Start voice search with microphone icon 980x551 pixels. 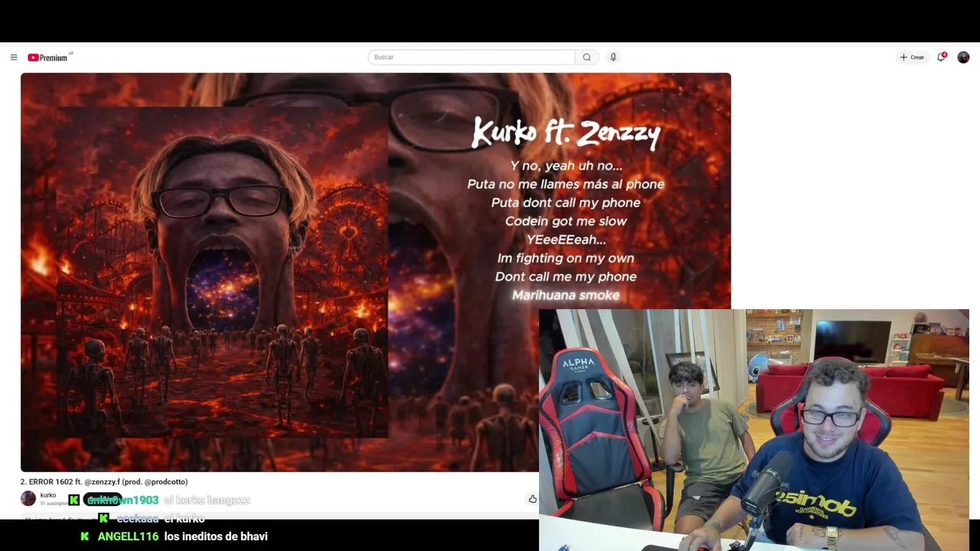click(x=613, y=57)
